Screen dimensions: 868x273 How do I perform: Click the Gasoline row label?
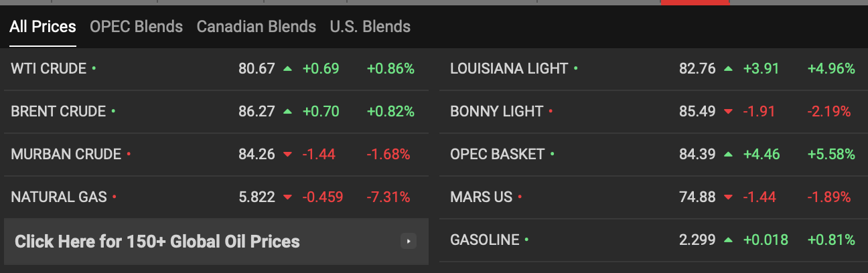point(485,240)
